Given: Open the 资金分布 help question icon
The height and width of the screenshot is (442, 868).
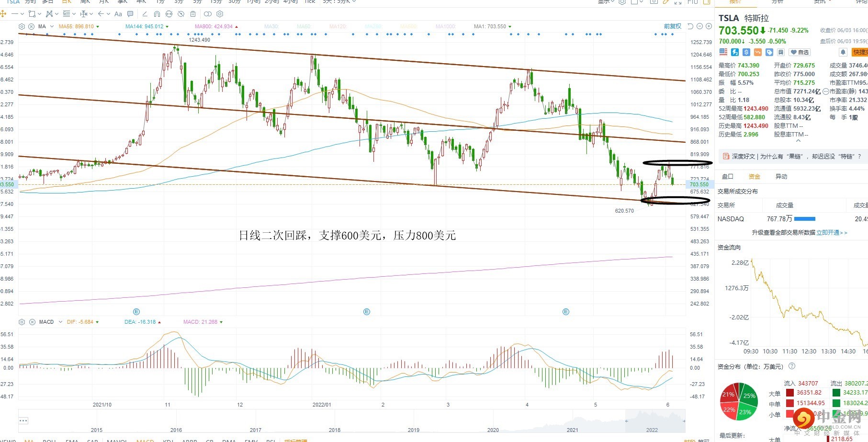Looking at the screenshot, I should tap(792, 366).
